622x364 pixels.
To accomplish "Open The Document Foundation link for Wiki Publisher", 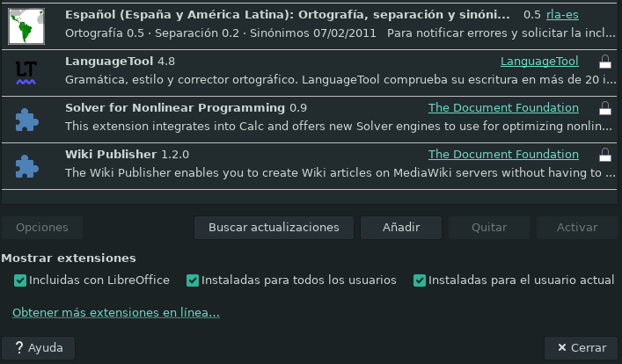I will 503,155.
